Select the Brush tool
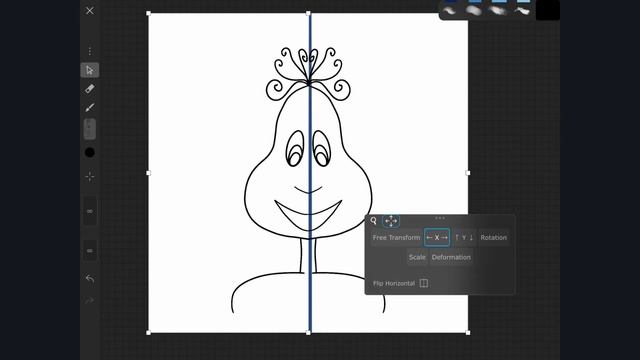This screenshot has height=360, width=640. click(90, 107)
